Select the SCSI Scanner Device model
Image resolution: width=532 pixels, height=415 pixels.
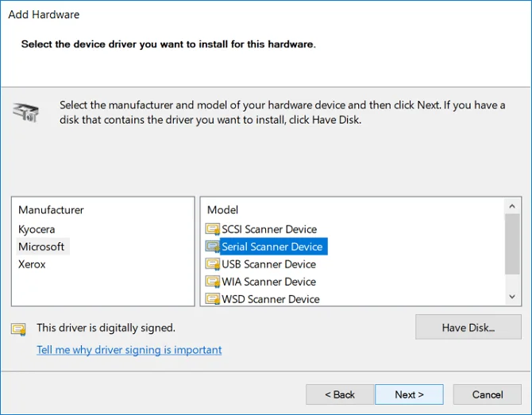(269, 229)
